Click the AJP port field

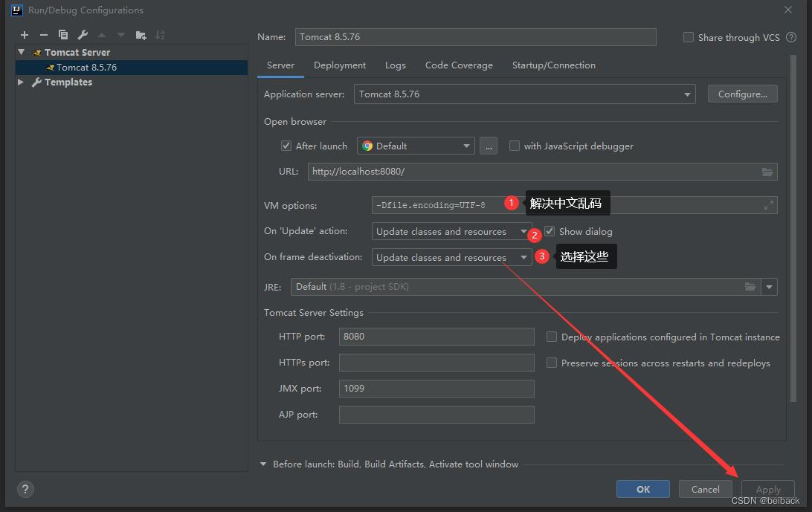click(x=436, y=414)
